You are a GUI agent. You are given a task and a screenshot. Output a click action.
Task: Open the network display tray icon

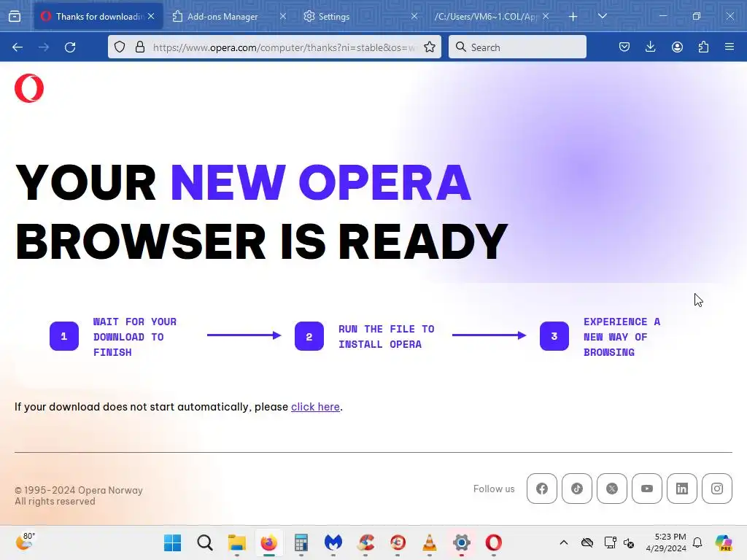pos(610,542)
